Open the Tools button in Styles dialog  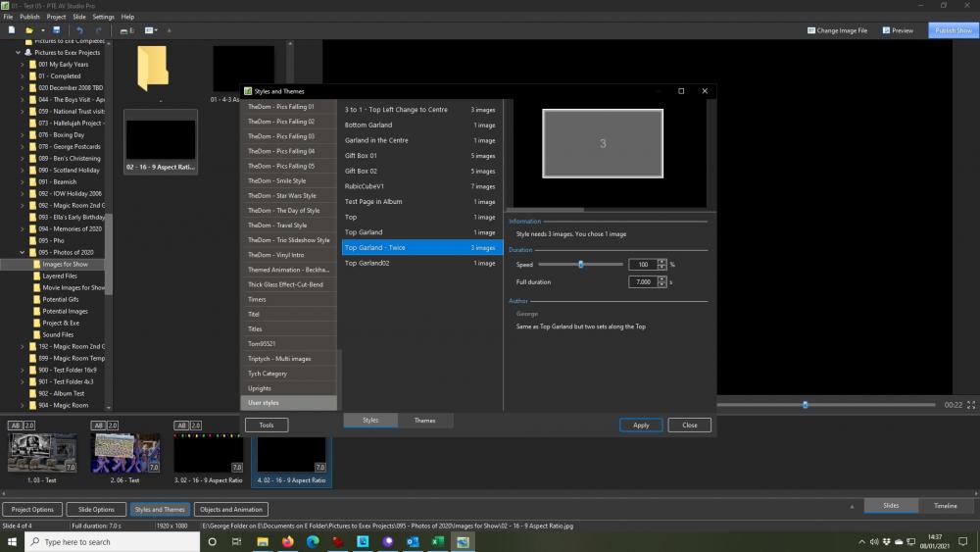click(267, 426)
